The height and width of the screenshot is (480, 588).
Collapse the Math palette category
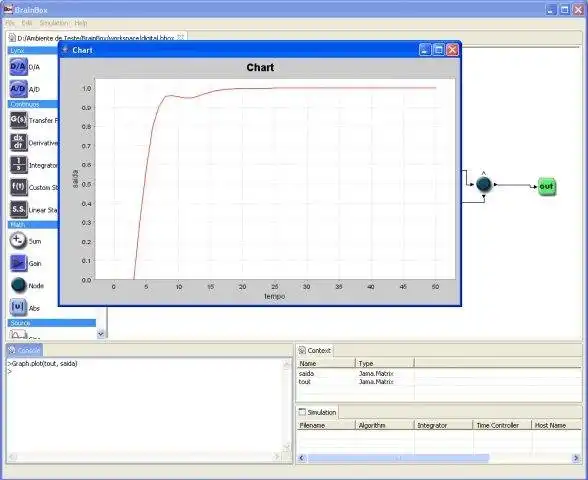tap(33, 225)
